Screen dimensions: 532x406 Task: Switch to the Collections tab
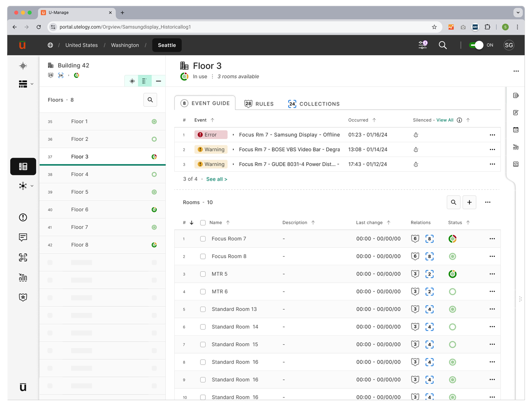[x=314, y=104]
